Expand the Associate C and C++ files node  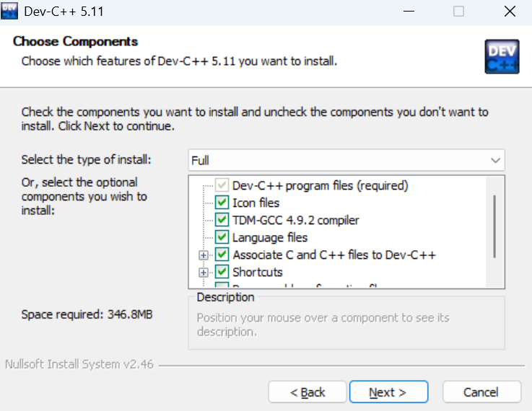(x=204, y=255)
